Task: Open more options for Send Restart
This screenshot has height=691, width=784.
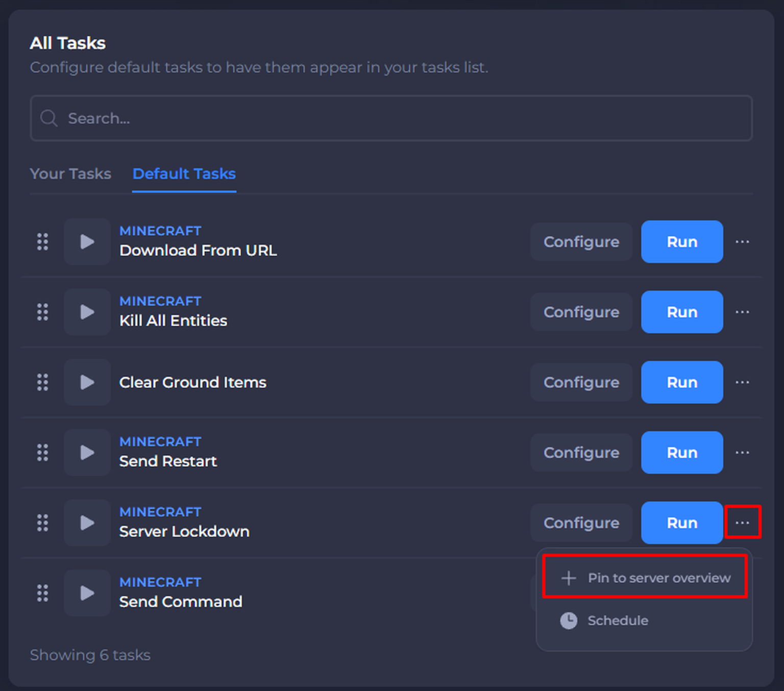Action: (x=742, y=453)
